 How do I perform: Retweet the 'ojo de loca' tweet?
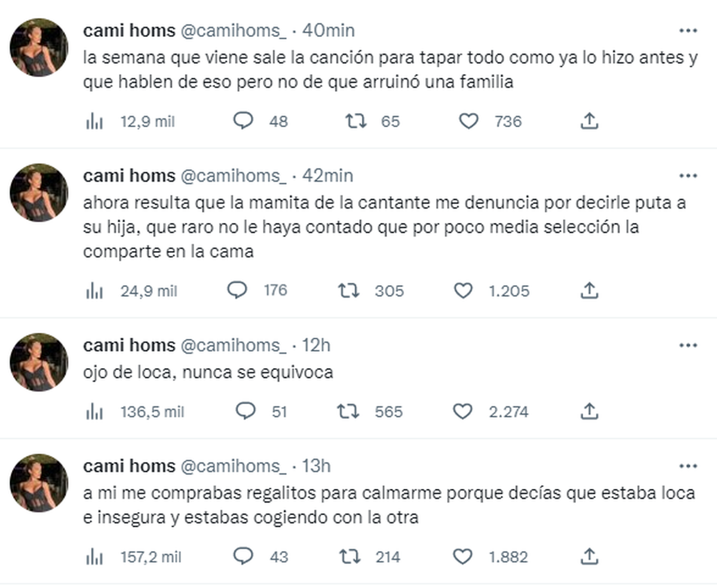click(348, 411)
